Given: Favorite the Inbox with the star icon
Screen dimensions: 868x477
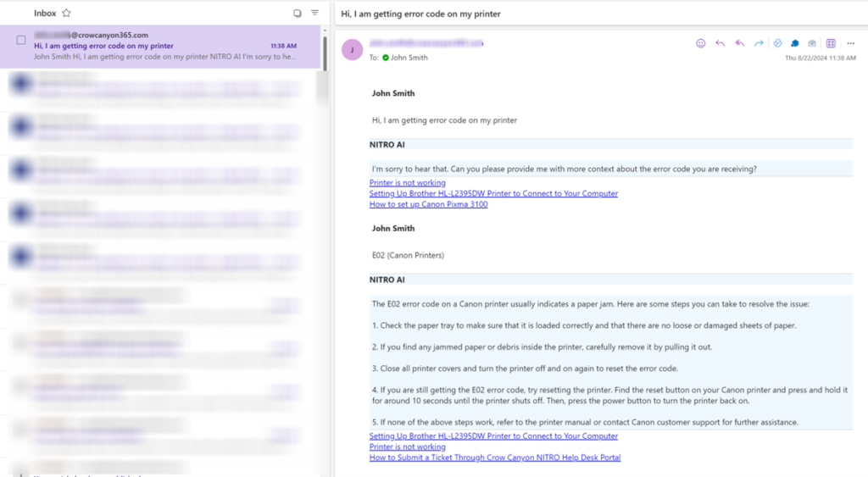Looking at the screenshot, I should pos(66,13).
